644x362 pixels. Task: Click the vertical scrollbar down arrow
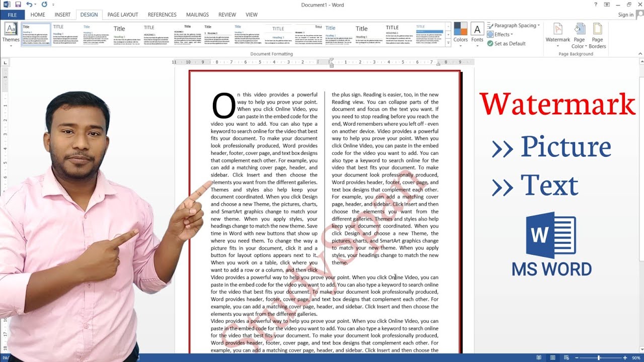tap(641, 350)
